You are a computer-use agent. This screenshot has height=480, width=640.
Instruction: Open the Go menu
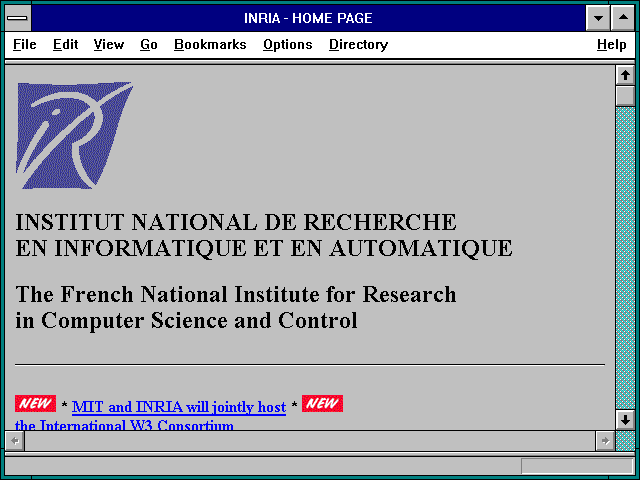[149, 44]
